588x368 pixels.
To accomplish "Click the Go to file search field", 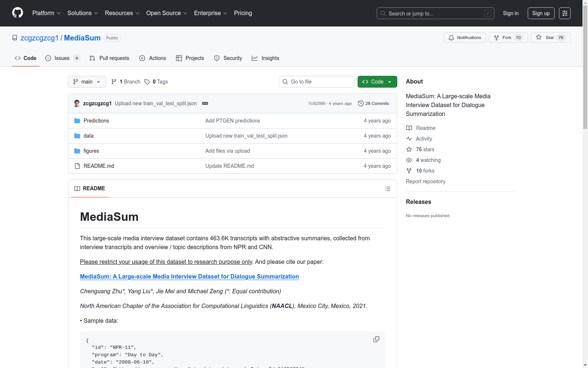I will [x=317, y=82].
